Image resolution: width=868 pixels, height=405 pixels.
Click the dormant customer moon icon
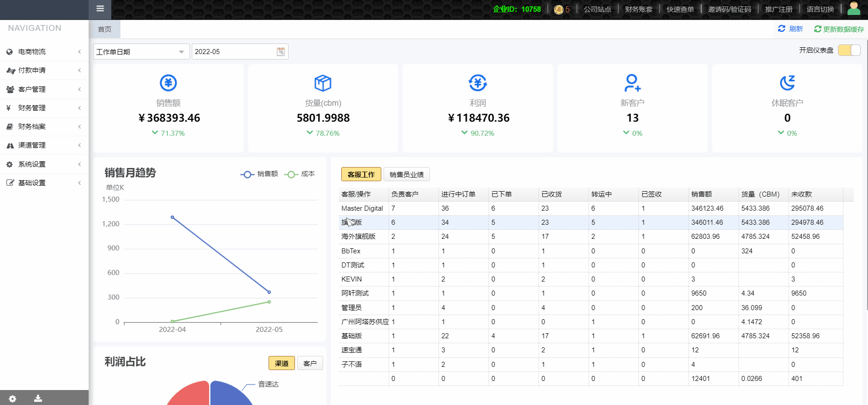tap(787, 83)
